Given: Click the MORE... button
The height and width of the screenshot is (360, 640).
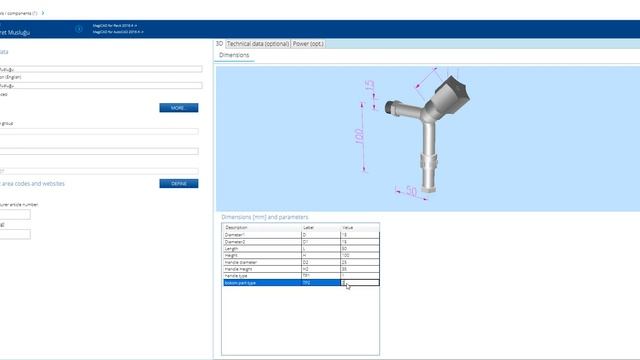Looking at the screenshot, I should pos(179,108).
